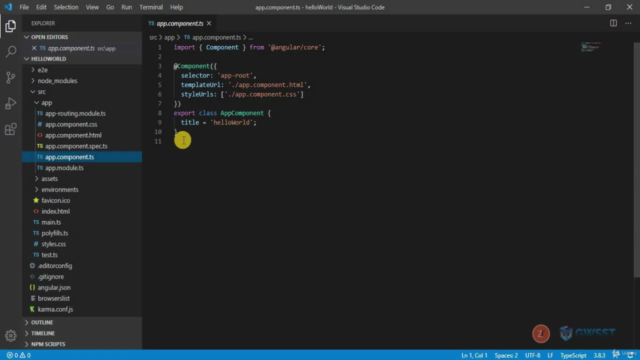Open the Selection menu
The height and width of the screenshot is (360, 640).
coord(66,7)
